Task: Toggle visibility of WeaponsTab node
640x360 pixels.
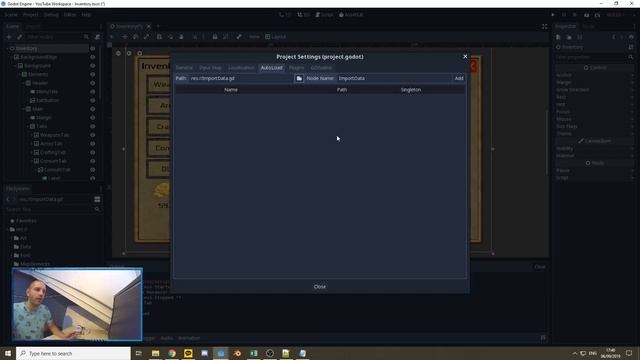Action: [x=93, y=135]
